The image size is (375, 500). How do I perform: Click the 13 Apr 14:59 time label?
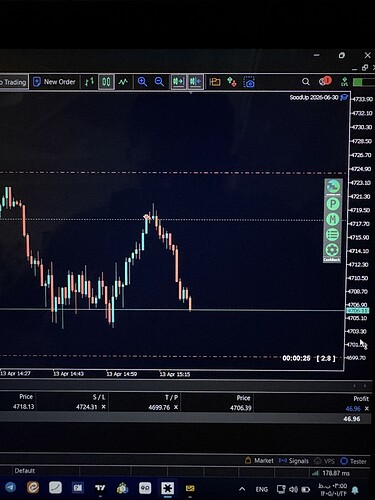pyautogui.click(x=121, y=374)
